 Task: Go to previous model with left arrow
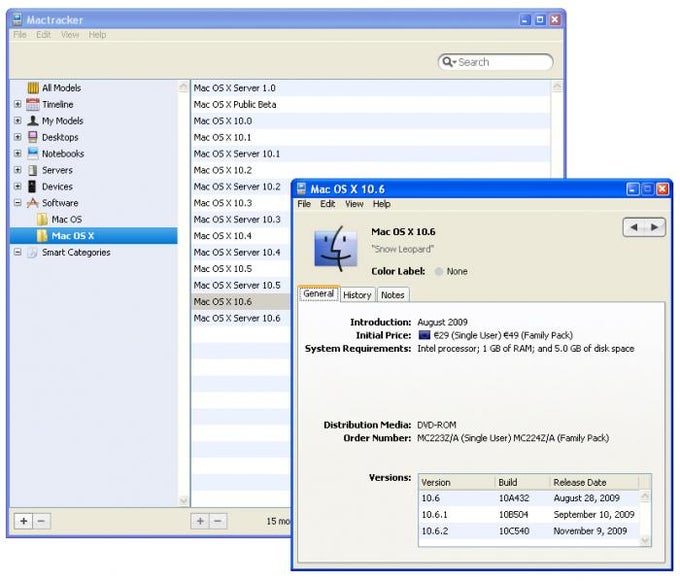(x=634, y=227)
